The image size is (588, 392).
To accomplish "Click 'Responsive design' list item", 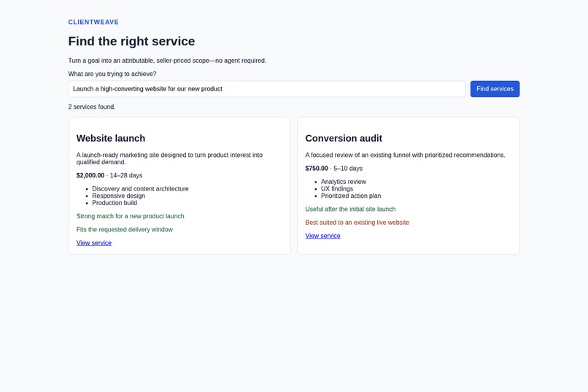I will click(118, 196).
